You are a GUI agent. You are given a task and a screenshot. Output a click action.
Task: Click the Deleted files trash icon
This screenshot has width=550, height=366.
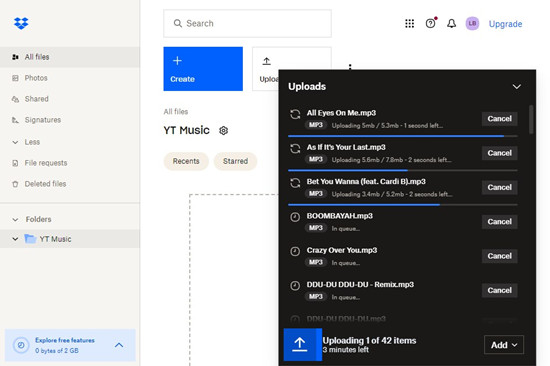pyautogui.click(x=15, y=184)
